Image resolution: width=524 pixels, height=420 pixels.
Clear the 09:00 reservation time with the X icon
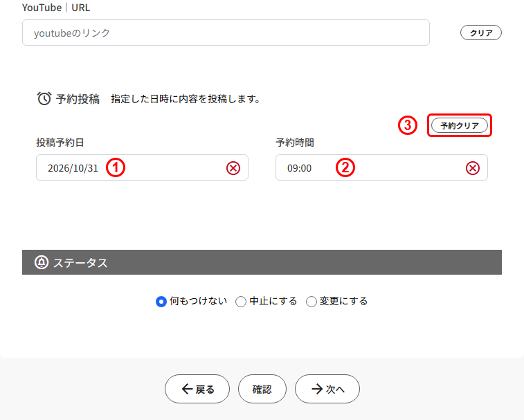coord(473,168)
